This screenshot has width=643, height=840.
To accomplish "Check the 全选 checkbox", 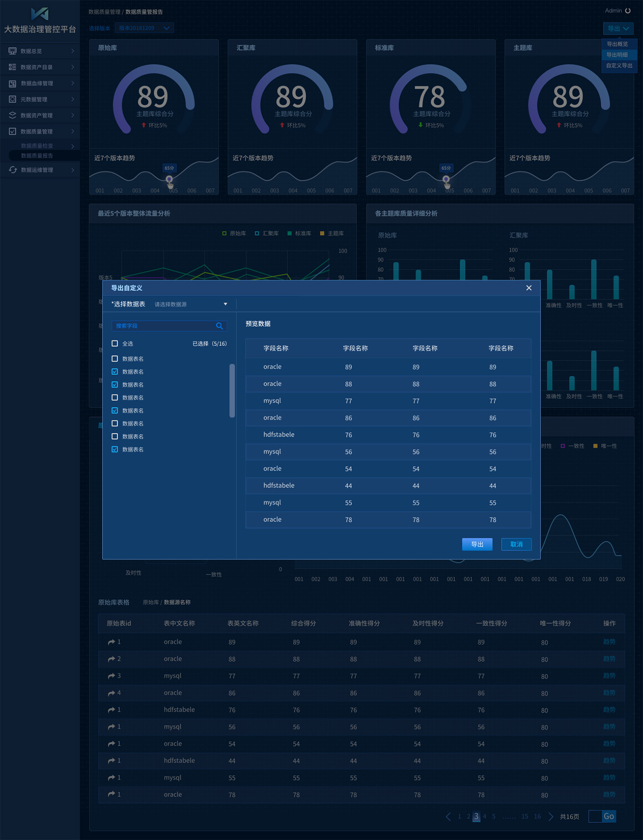I will tap(115, 344).
